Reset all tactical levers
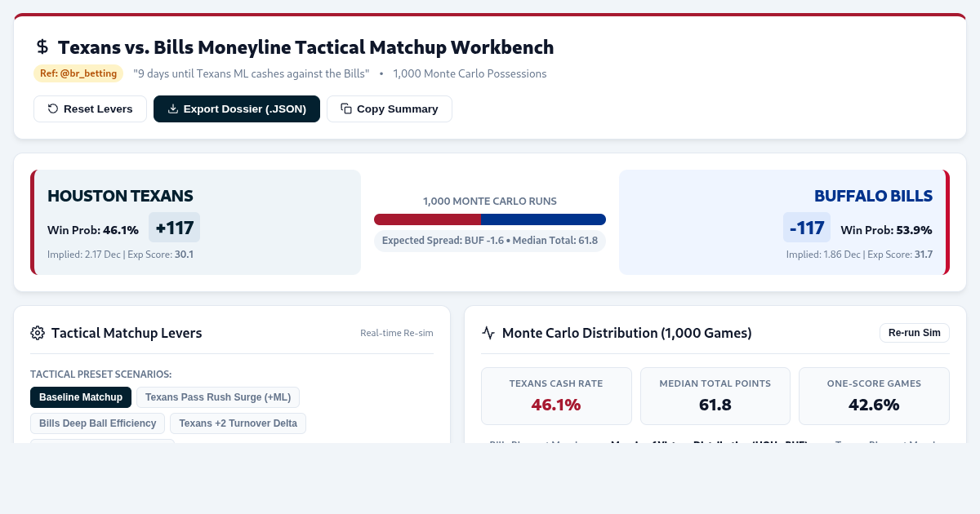980x514 pixels. coord(90,109)
